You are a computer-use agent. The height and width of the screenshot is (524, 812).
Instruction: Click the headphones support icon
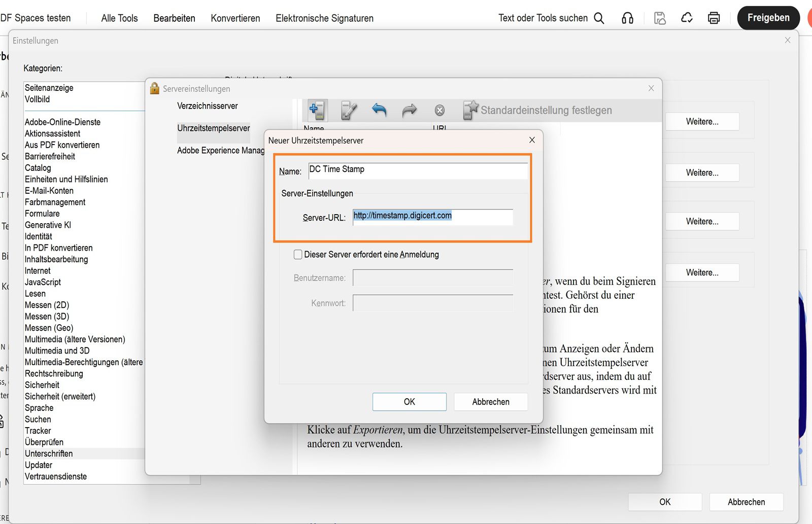628,17
